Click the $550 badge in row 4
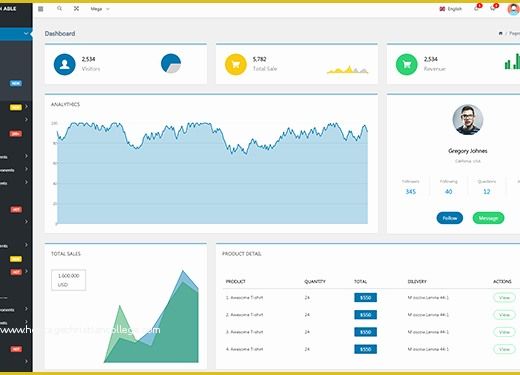The image size is (520, 375). click(366, 349)
